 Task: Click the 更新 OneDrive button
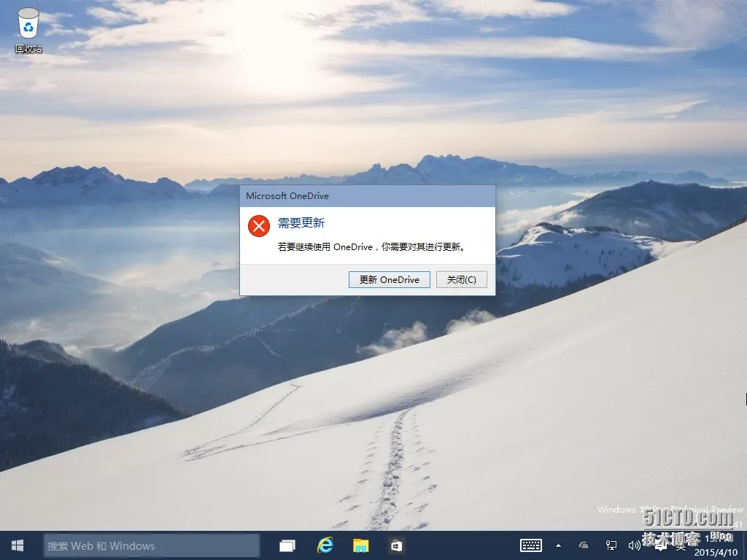390,279
